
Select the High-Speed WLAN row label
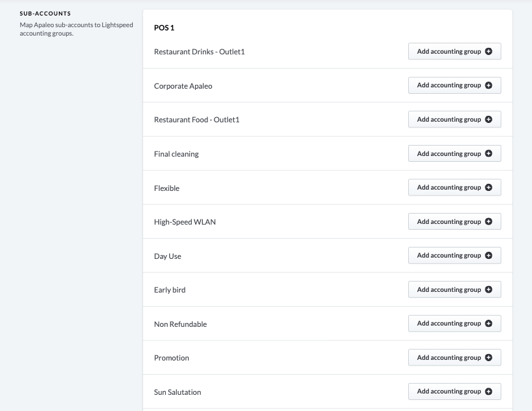tap(185, 221)
